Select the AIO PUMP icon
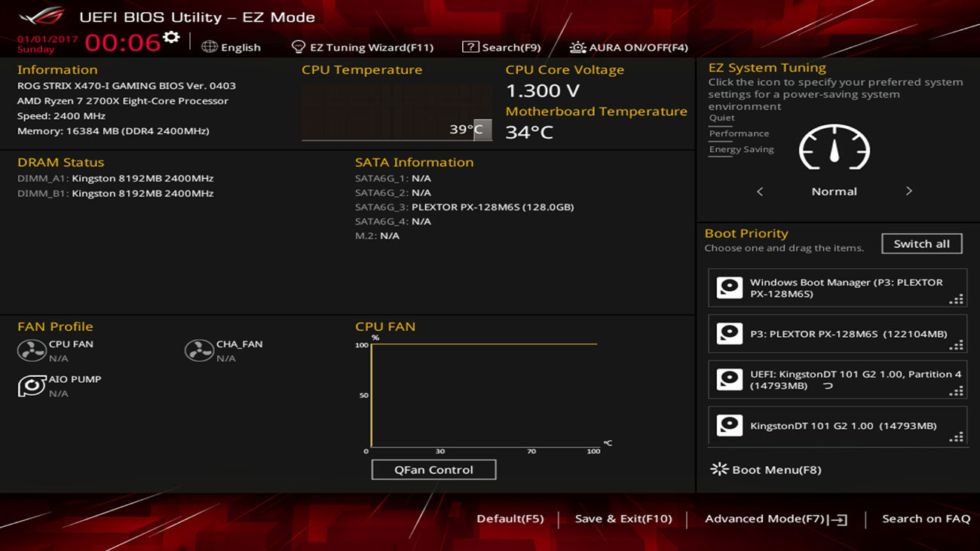Viewport: 980px width, 551px height. (x=32, y=386)
